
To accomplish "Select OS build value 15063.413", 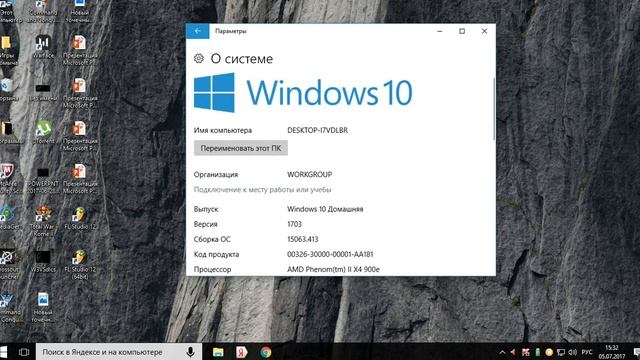I will click(x=302, y=239).
